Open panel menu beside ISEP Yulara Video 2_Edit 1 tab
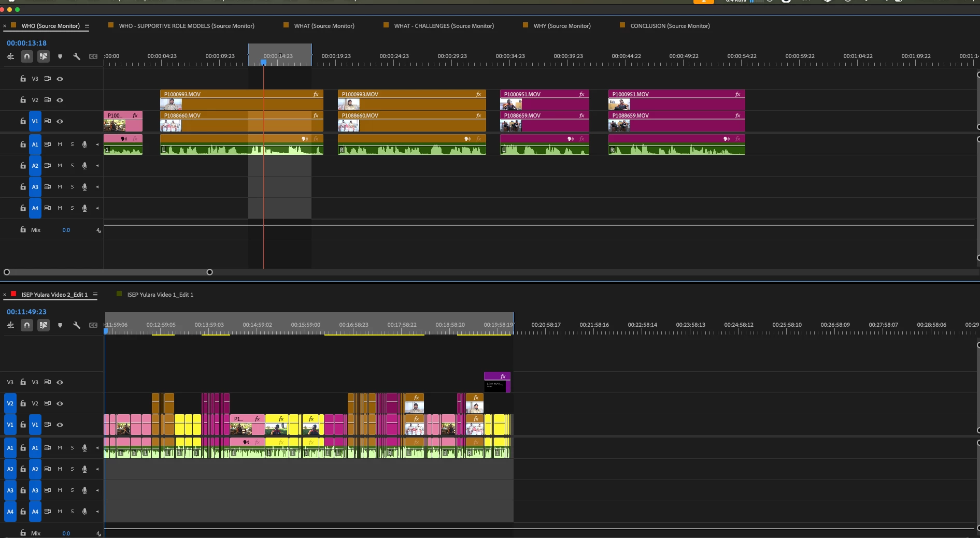The image size is (980, 538). tap(95, 295)
